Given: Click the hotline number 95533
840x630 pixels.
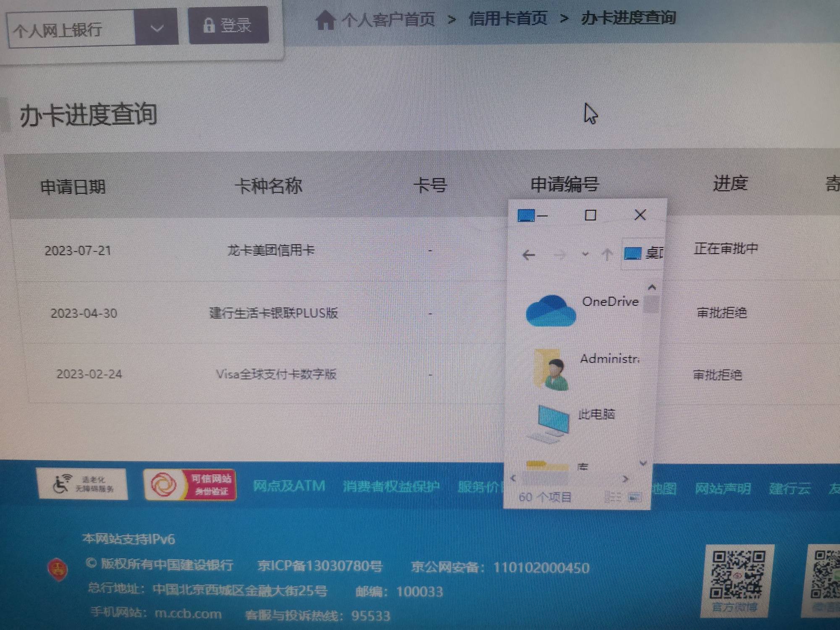Looking at the screenshot, I should (x=371, y=616).
